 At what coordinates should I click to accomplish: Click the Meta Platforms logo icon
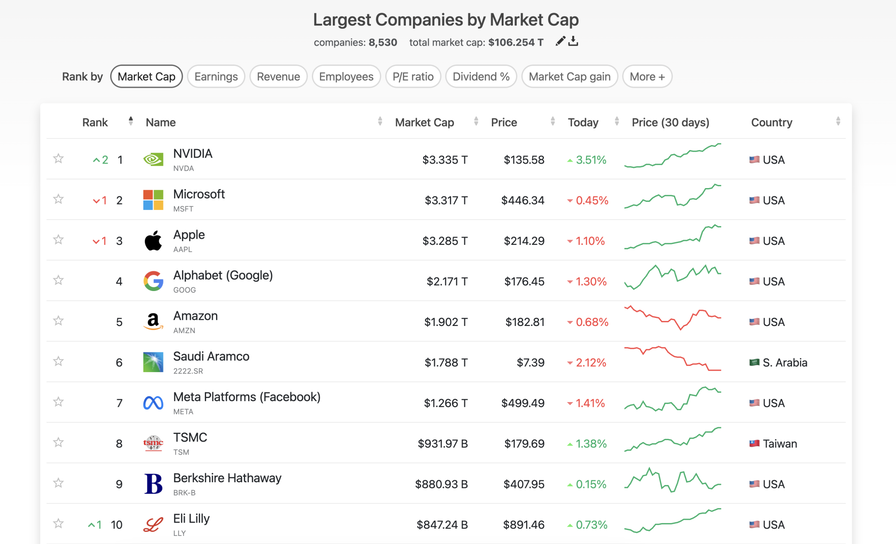coord(153,403)
